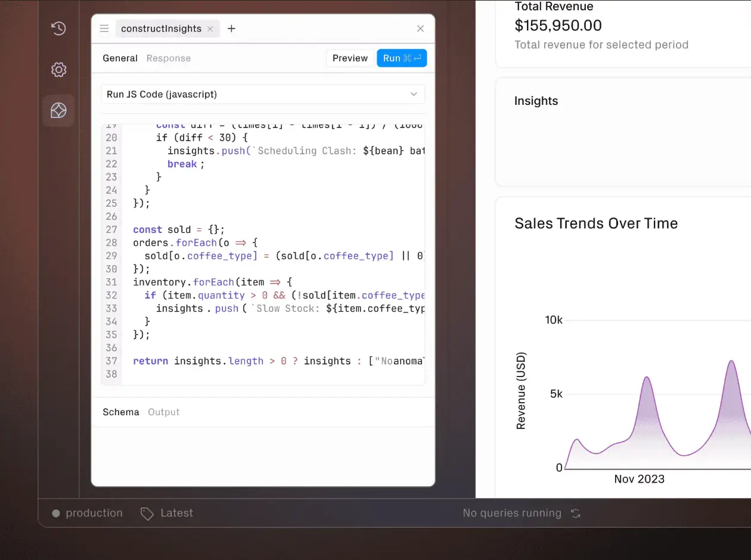Switch to the Response tab
This screenshot has height=560, width=751.
pyautogui.click(x=169, y=58)
